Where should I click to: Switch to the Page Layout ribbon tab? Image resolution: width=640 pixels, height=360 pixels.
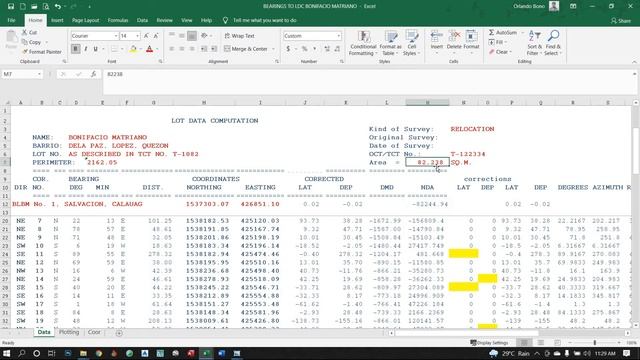point(85,20)
